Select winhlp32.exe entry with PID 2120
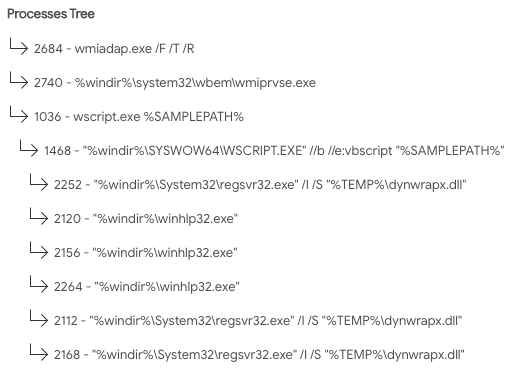 point(146,219)
